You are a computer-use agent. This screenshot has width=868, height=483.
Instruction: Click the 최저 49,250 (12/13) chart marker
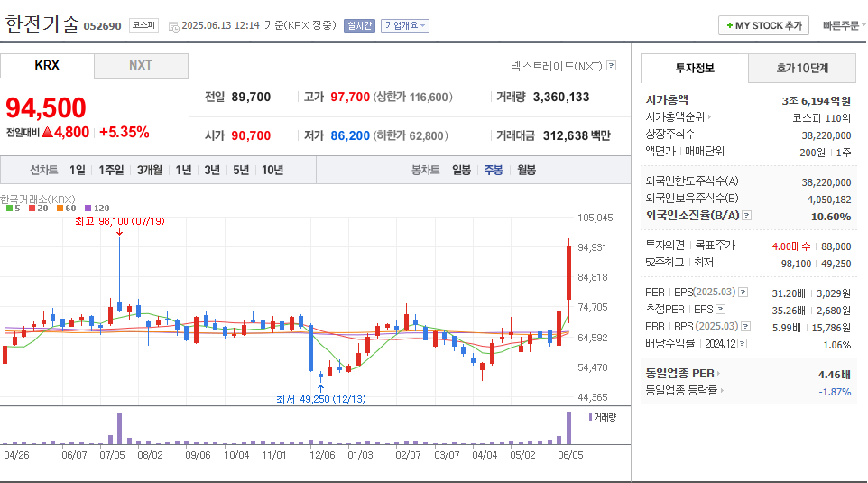[x=321, y=399]
